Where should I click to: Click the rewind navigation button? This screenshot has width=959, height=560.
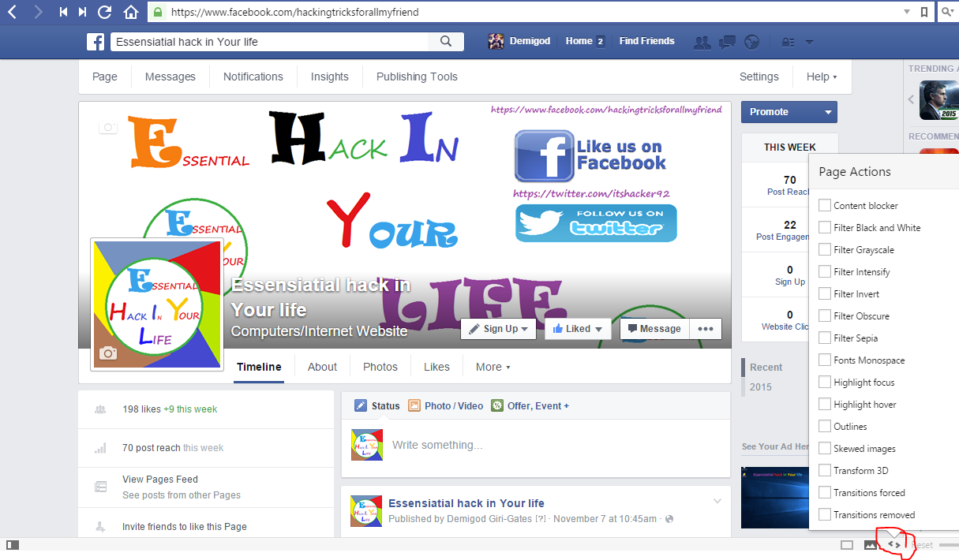[65, 12]
